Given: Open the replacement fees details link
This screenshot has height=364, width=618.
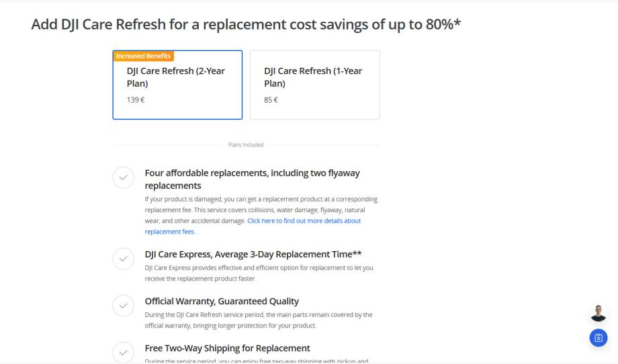Looking at the screenshot, I should (253, 226).
